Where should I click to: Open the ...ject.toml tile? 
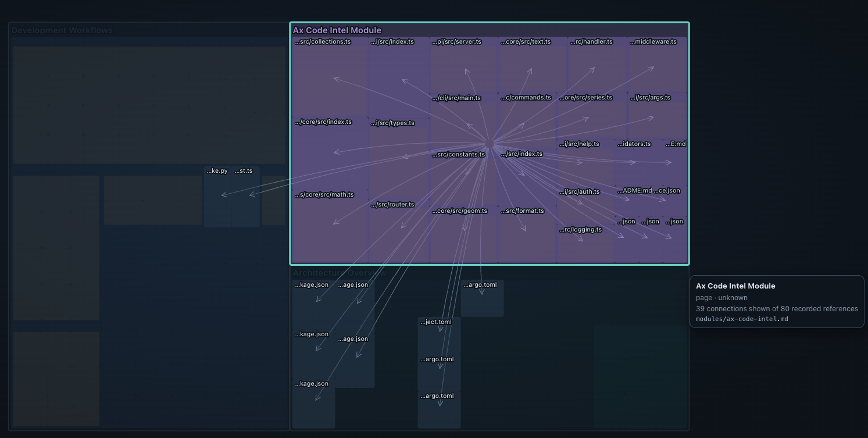pyautogui.click(x=439, y=336)
